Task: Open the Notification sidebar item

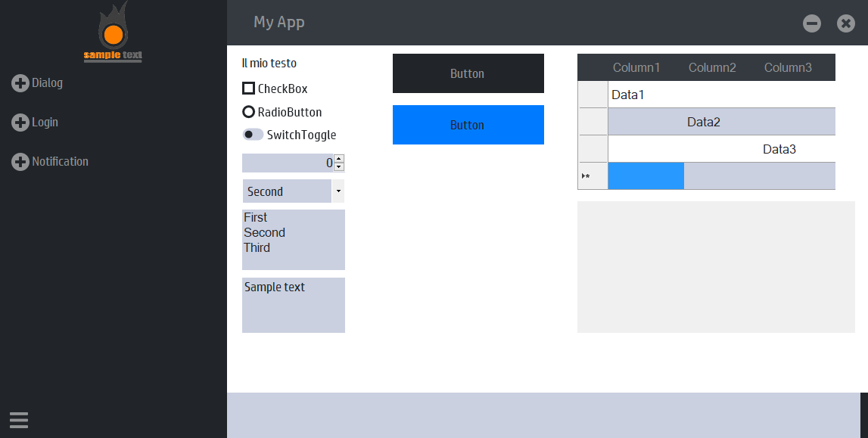Action: click(60, 162)
